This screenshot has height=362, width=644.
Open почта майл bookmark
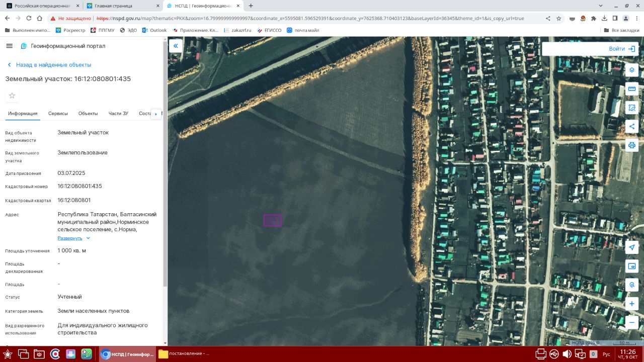(303, 30)
